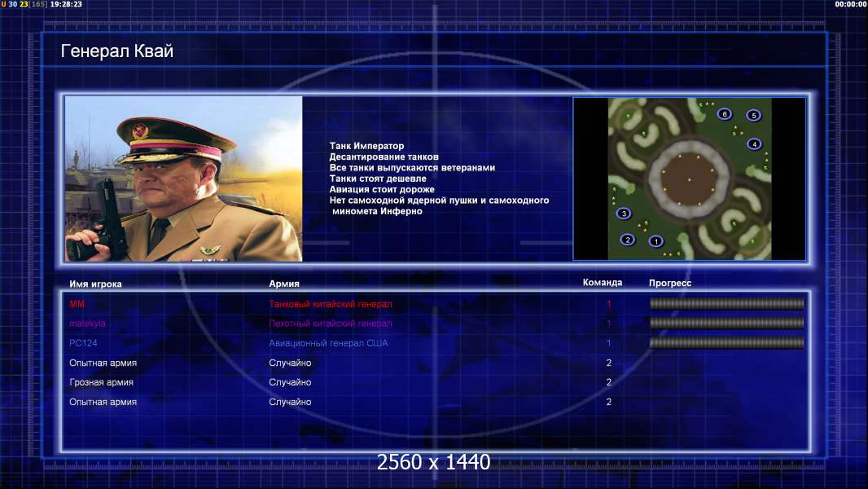The width and height of the screenshot is (868, 489).
Task: Click the 'Имя игрока' column header
Action: point(95,284)
